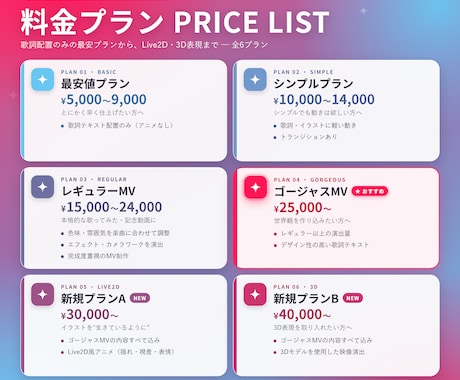Click the blue sparkle icon of シンプルプラン
Viewport: 460px width, 380px height.
[x=255, y=80]
